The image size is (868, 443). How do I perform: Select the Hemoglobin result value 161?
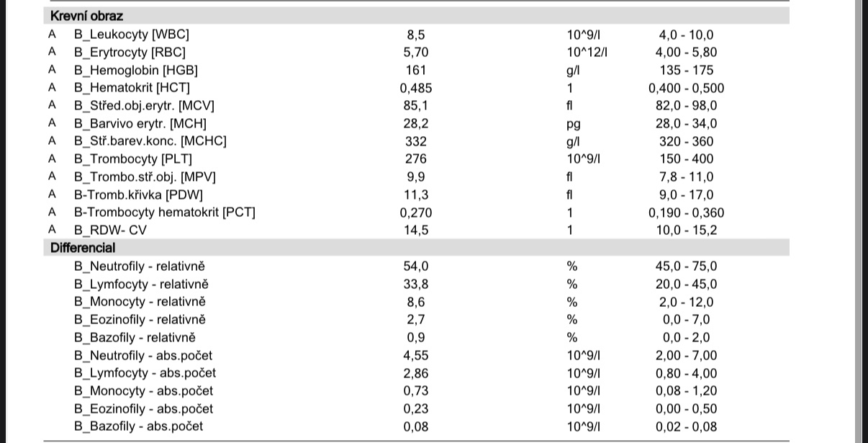[416, 70]
